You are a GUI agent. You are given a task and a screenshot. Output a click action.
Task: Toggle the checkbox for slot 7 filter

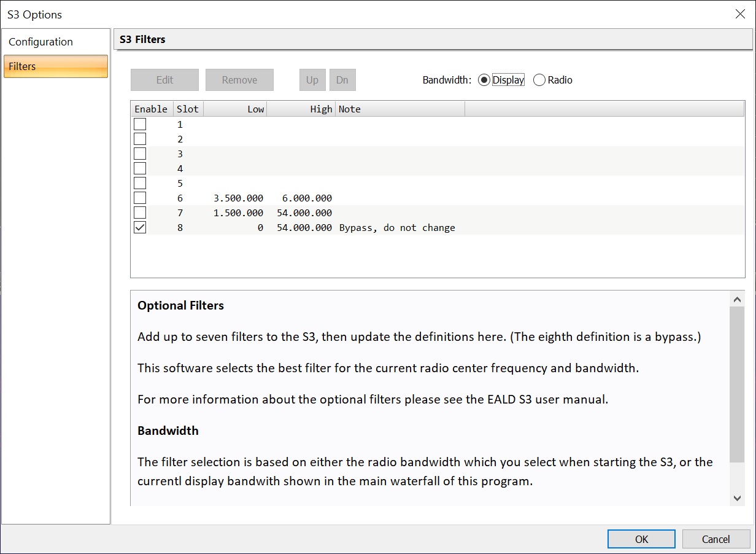coord(140,213)
